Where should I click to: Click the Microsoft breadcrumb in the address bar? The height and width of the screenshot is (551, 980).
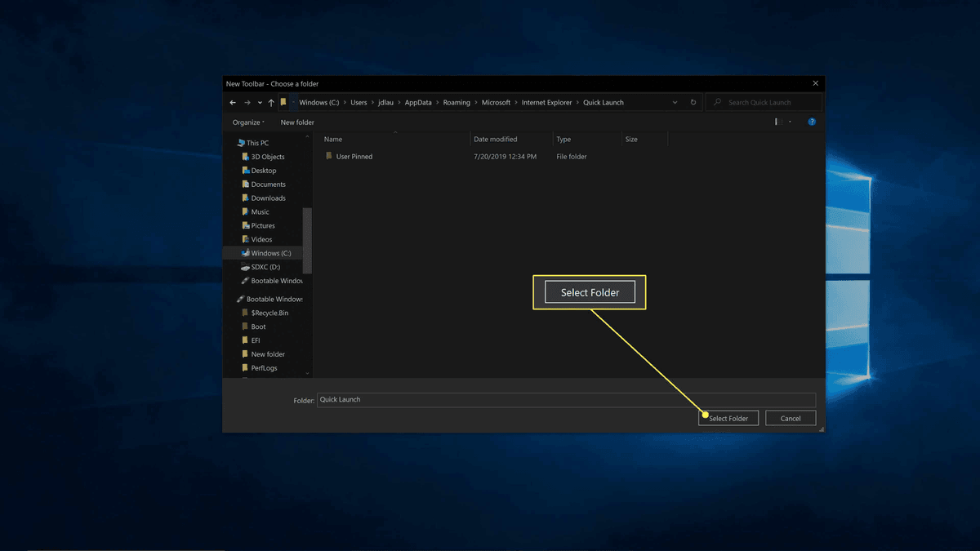point(497,102)
